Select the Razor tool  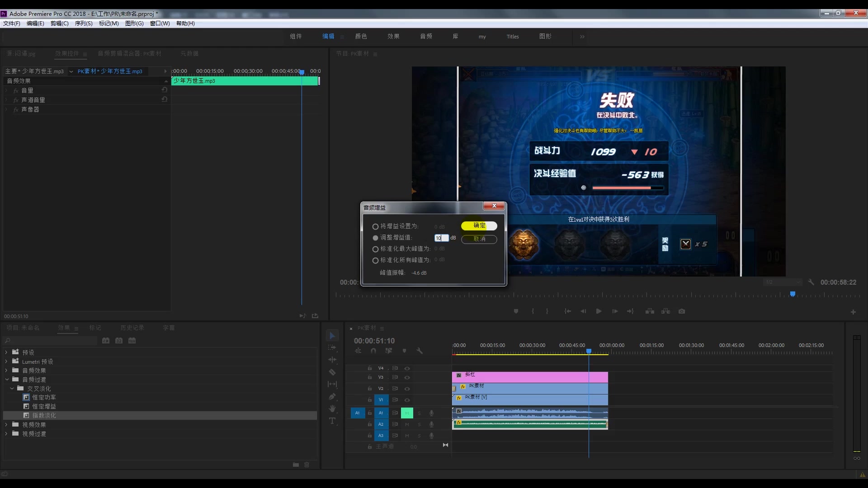(332, 372)
